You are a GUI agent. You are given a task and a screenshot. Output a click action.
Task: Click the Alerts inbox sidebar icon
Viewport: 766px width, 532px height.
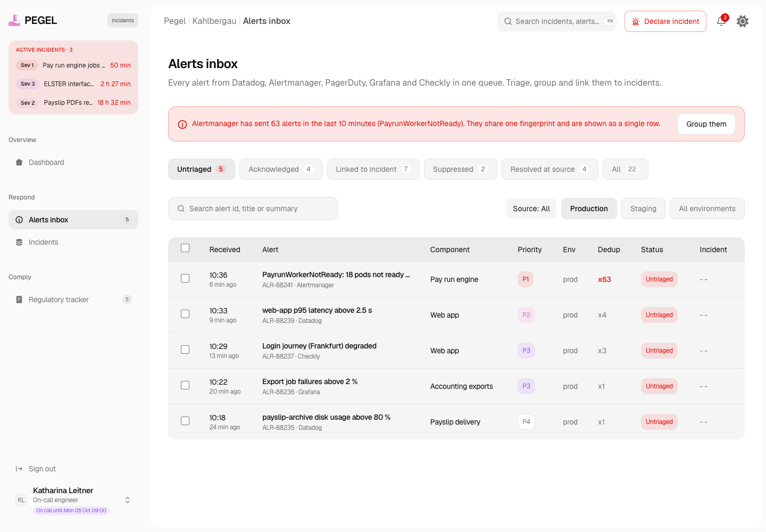click(x=19, y=220)
